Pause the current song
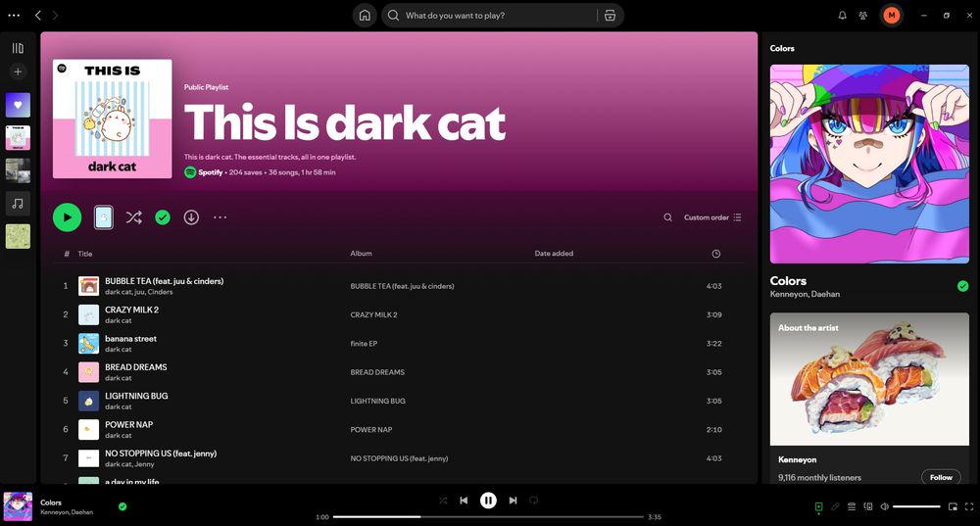Screen dimensions: 980x526 [488, 501]
